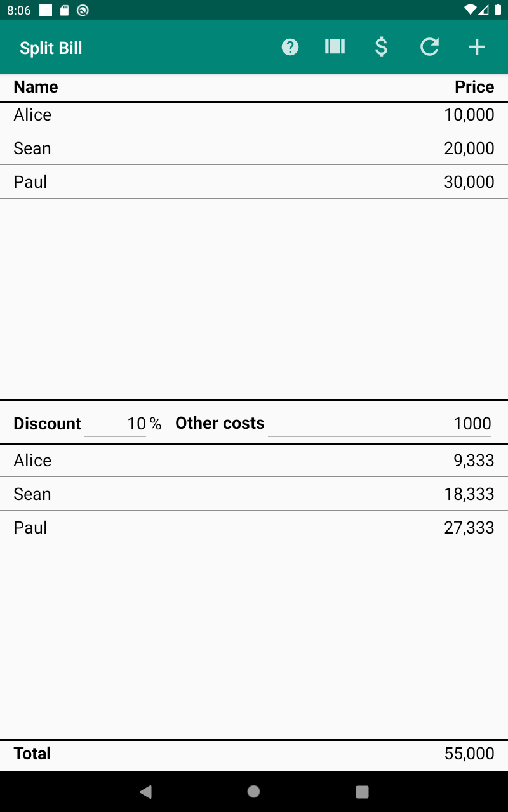
Task: Select Sean's entry priced 20,000
Action: (x=254, y=148)
